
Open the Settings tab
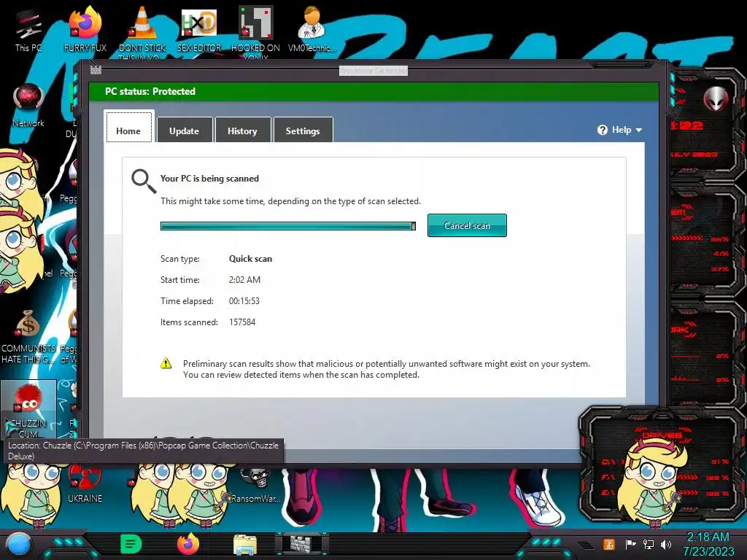click(303, 130)
